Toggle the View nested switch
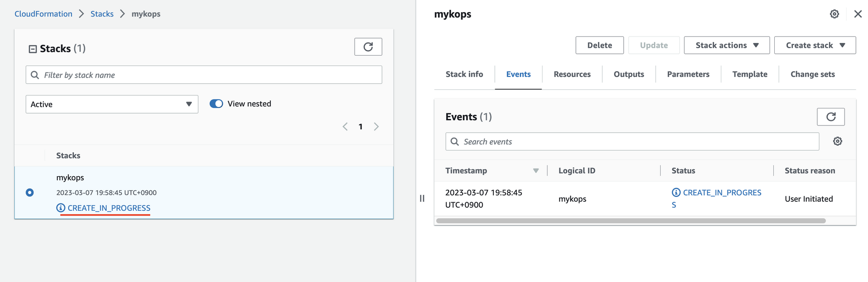This screenshot has width=868, height=282. click(x=216, y=104)
